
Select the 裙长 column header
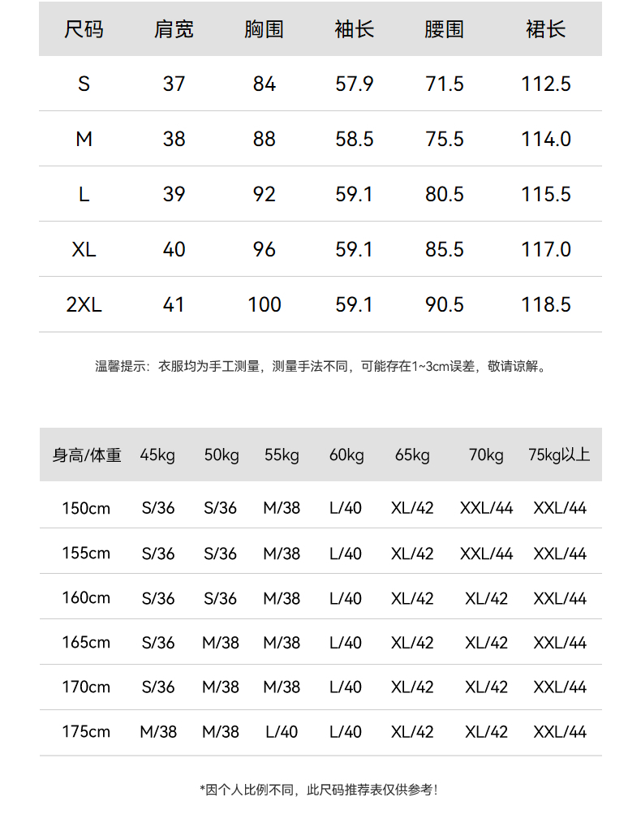546,30
